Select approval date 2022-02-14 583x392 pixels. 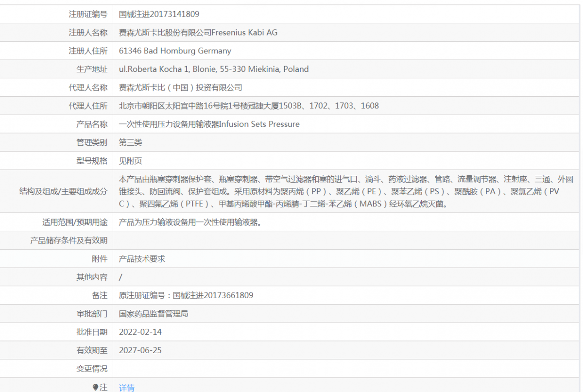[x=140, y=332]
